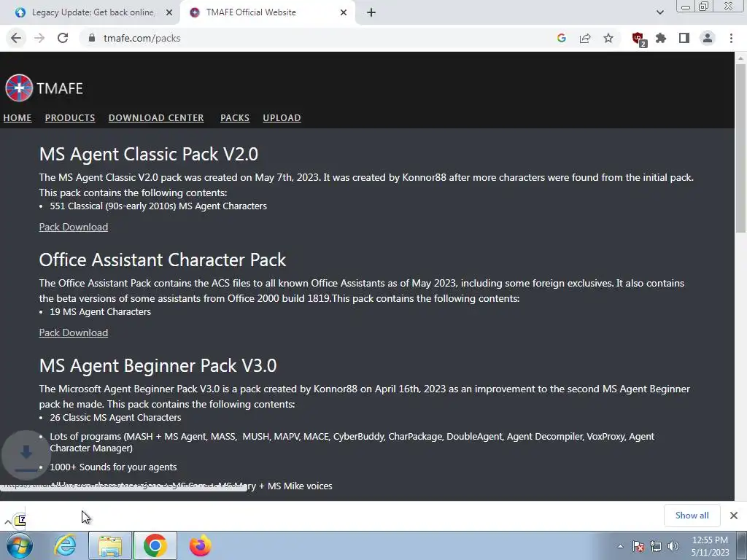
Task: Download the Office Assistant Character Pack
Action: [74, 332]
